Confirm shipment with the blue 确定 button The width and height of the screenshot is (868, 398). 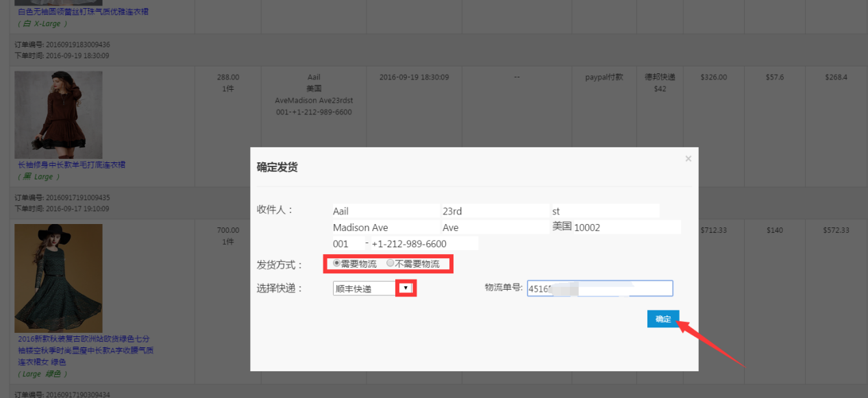[x=663, y=319]
